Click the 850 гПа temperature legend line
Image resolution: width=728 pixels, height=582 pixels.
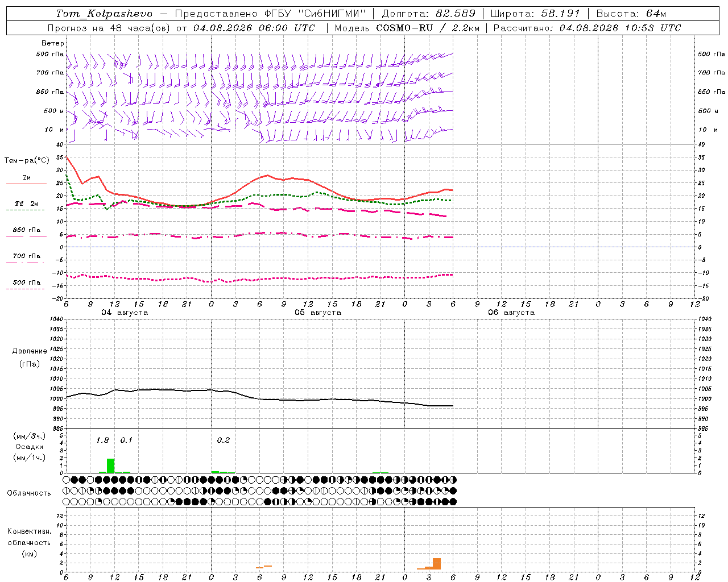point(26,230)
